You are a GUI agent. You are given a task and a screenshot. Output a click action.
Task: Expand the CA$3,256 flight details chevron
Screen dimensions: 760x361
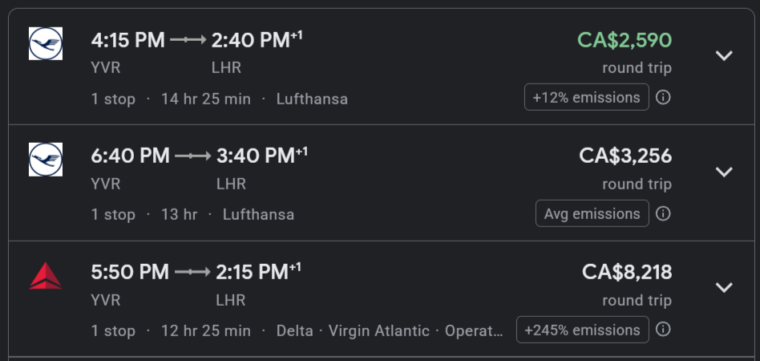[724, 172]
